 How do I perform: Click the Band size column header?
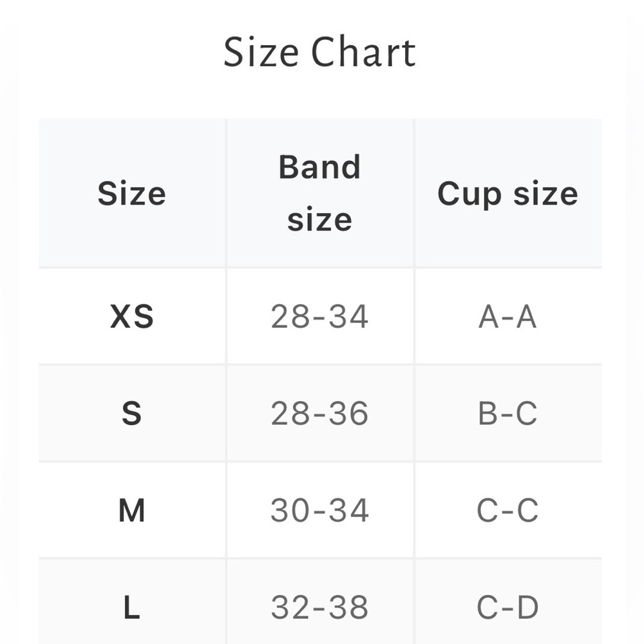click(319, 193)
